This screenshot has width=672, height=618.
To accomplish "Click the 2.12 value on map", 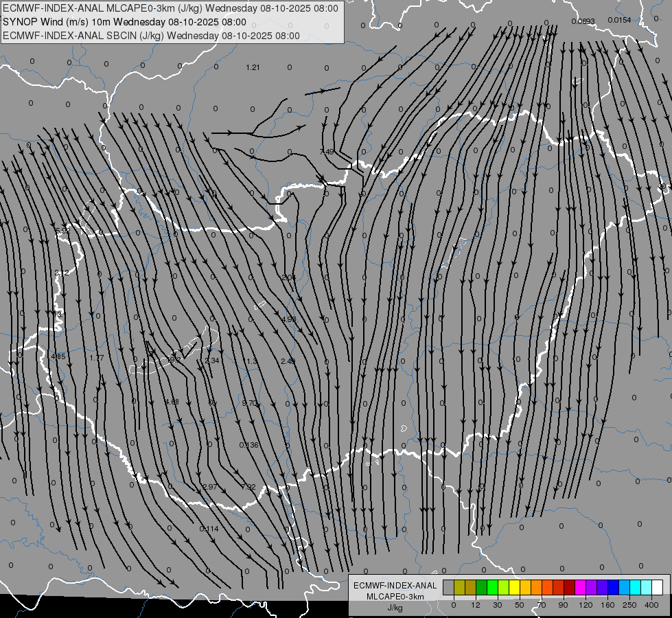I will pos(62,273).
